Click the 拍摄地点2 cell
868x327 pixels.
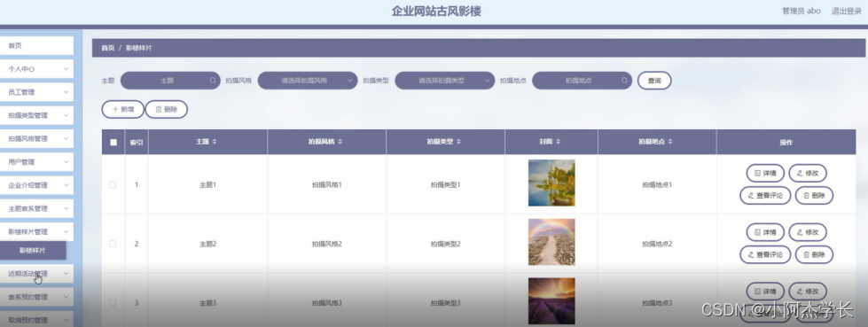[657, 244]
